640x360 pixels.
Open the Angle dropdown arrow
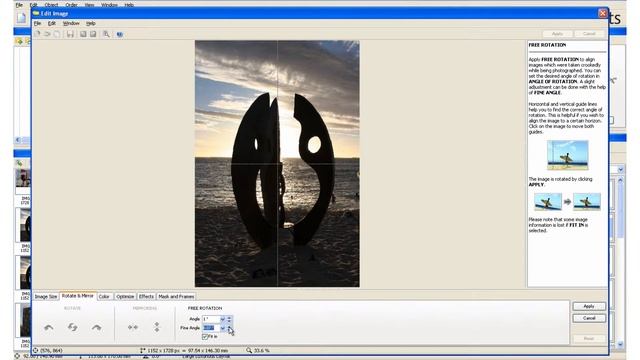(223, 319)
